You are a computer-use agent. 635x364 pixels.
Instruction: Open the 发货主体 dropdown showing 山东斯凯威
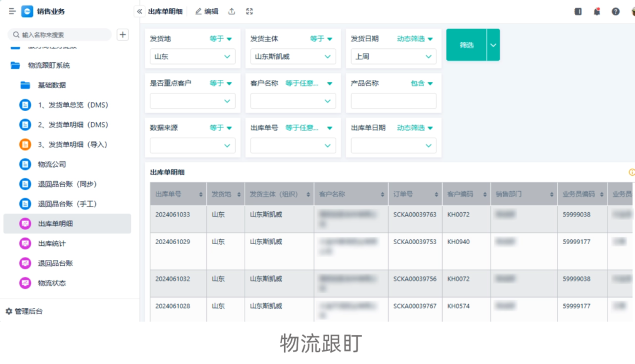pos(293,56)
